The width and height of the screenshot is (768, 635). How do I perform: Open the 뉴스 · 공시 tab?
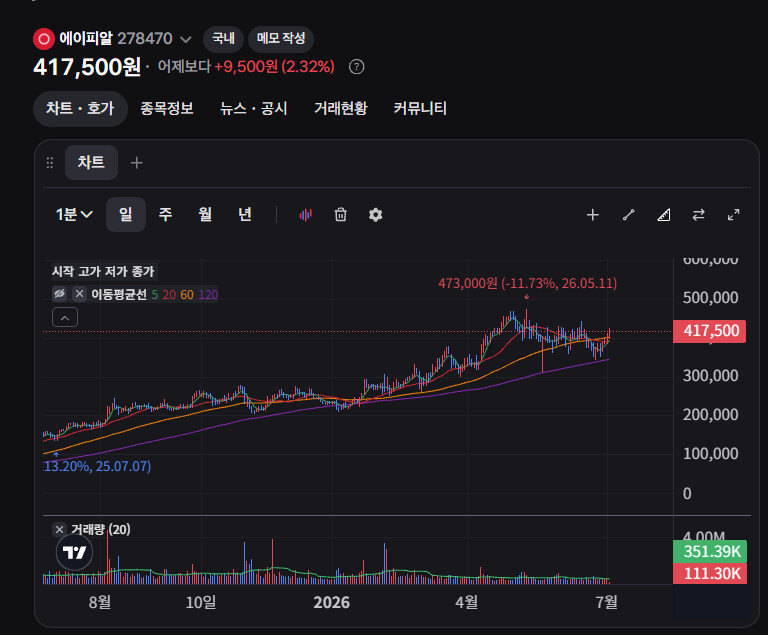tap(253, 108)
